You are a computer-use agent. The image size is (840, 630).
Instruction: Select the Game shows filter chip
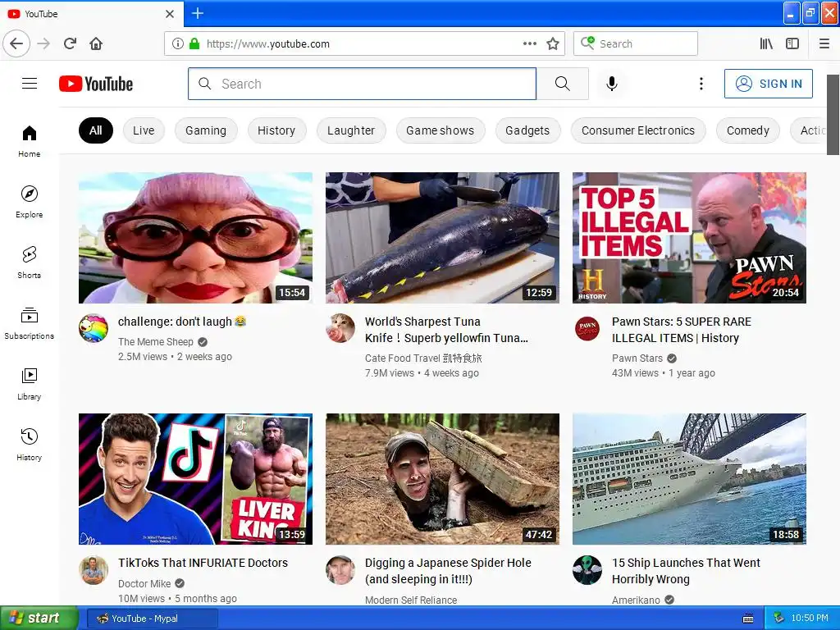click(440, 130)
